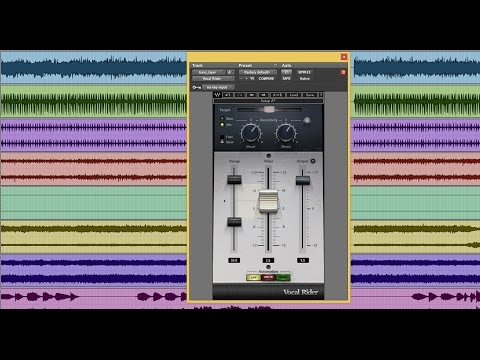Click the Target slider handle
Image resolution: width=480 pixels, height=360 pixels.
click(x=269, y=109)
